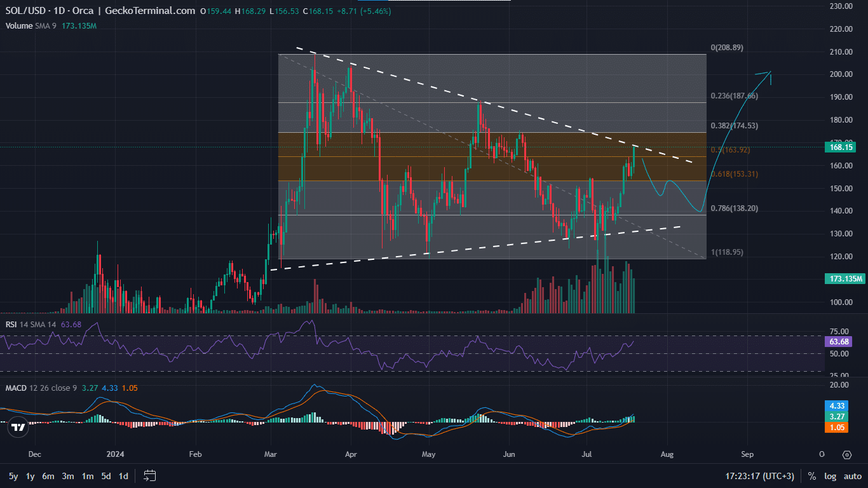
Task: Click the Mar label on time axis
Action: tap(271, 455)
